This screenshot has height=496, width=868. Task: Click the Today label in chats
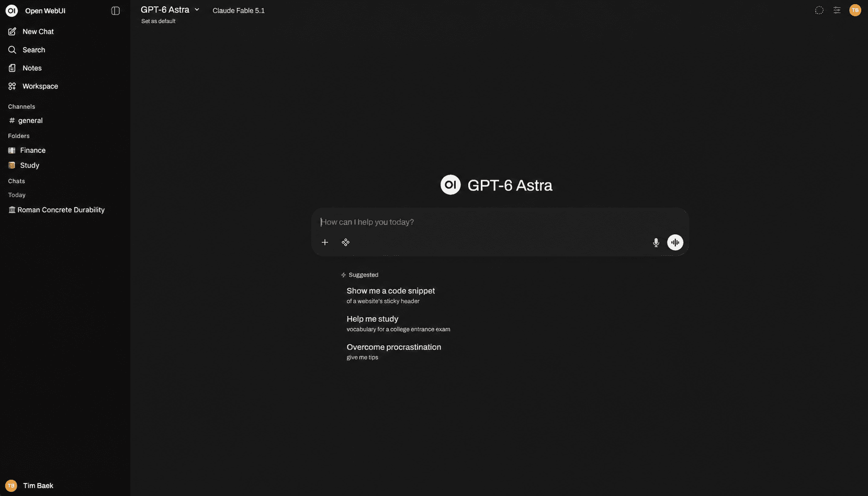[x=17, y=195]
